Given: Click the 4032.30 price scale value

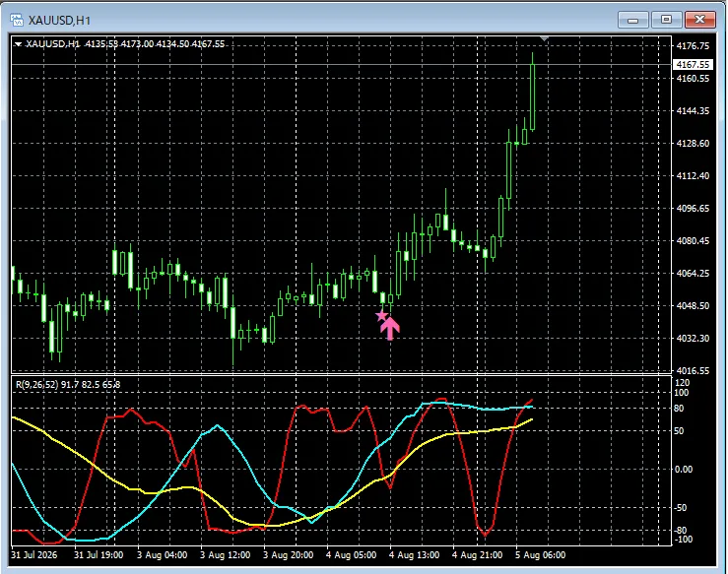Looking at the screenshot, I should [693, 338].
